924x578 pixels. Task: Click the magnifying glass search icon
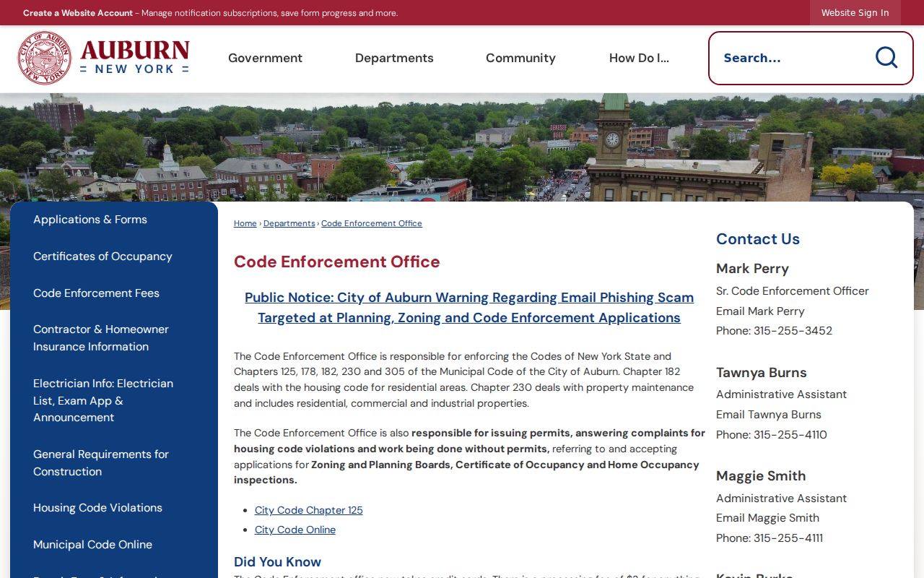click(886, 58)
